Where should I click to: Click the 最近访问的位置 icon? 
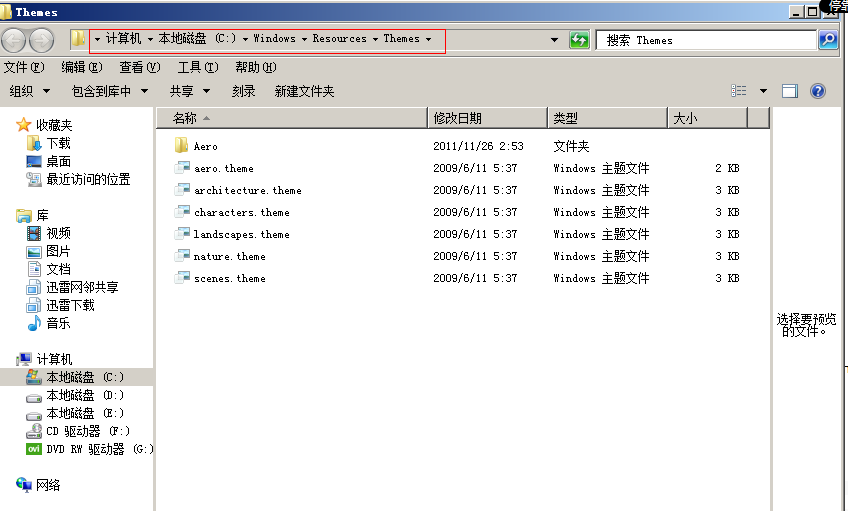click(x=34, y=179)
